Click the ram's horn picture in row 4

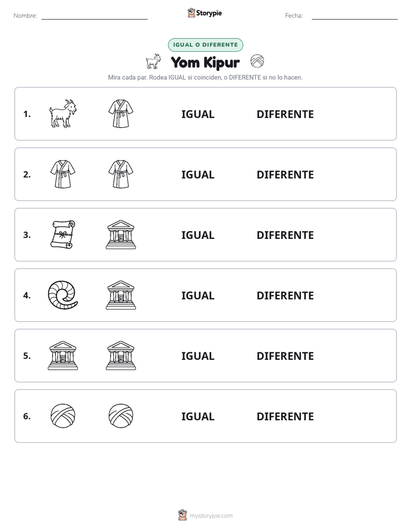click(x=63, y=295)
